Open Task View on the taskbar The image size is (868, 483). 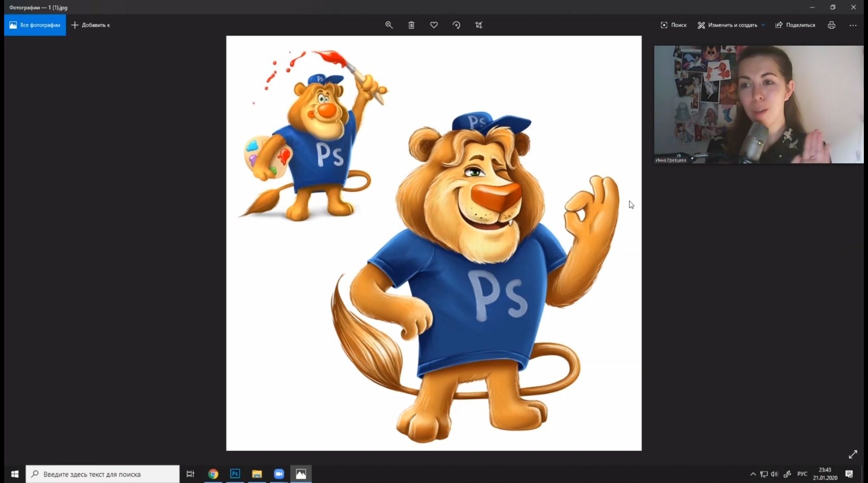point(190,474)
